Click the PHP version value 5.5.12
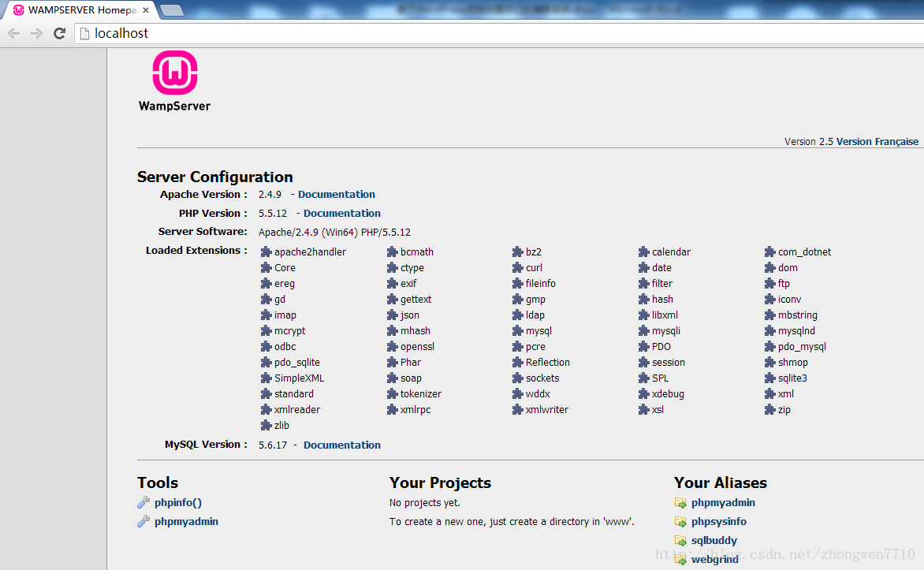Screen dimensions: 924x570 coord(273,214)
